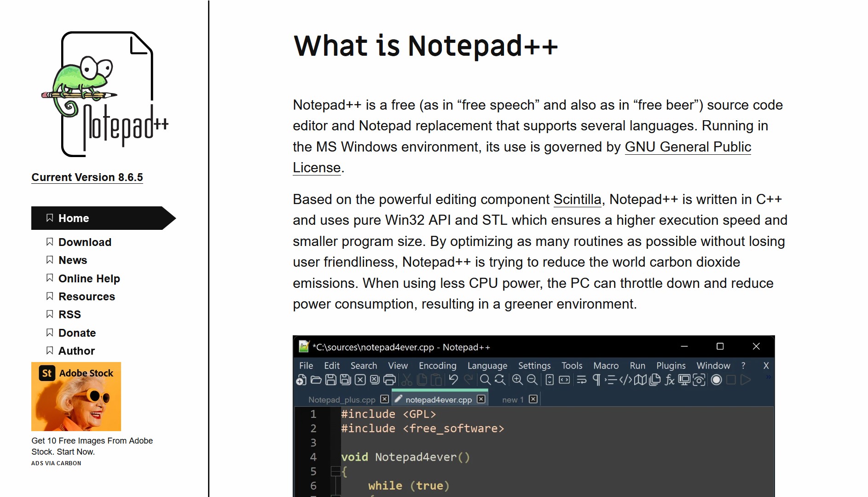Click the Close All toolbar icon
Viewport: 868px width, 497px height.
pyautogui.click(x=375, y=380)
